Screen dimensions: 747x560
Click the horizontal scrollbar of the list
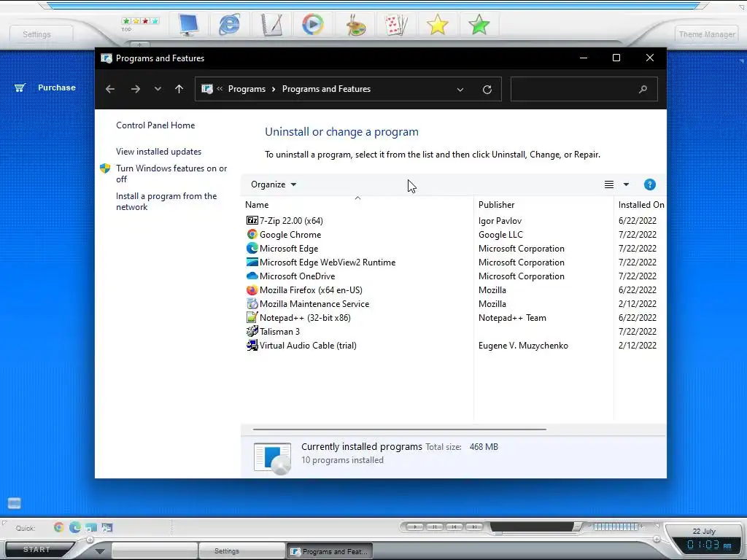tap(399, 429)
